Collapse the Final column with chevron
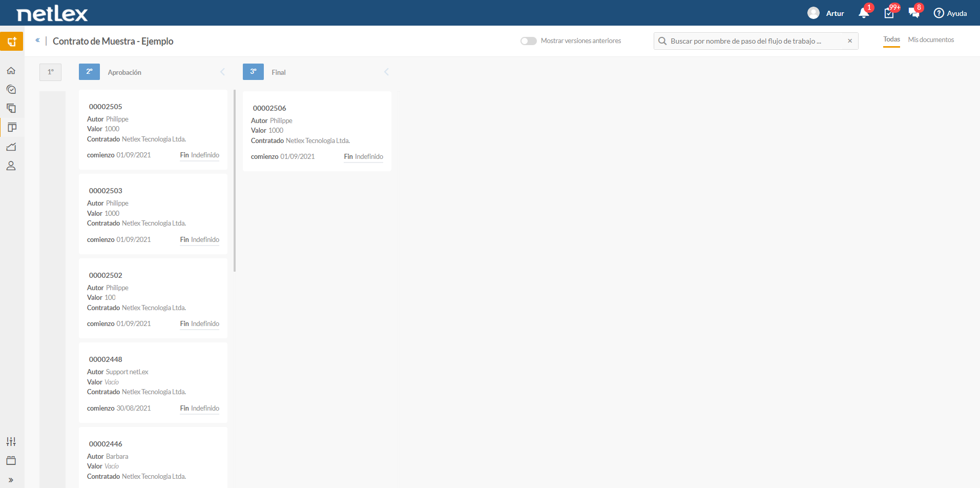The width and height of the screenshot is (980, 488). pos(386,72)
